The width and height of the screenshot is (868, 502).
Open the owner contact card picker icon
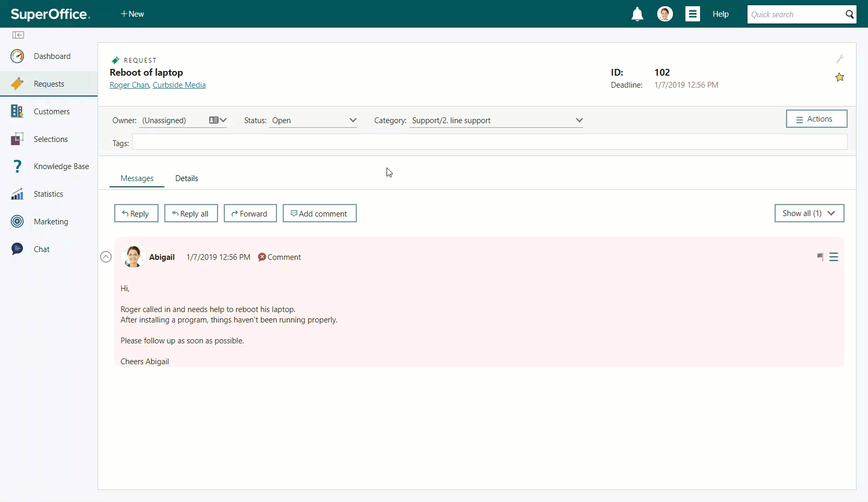[213, 120]
